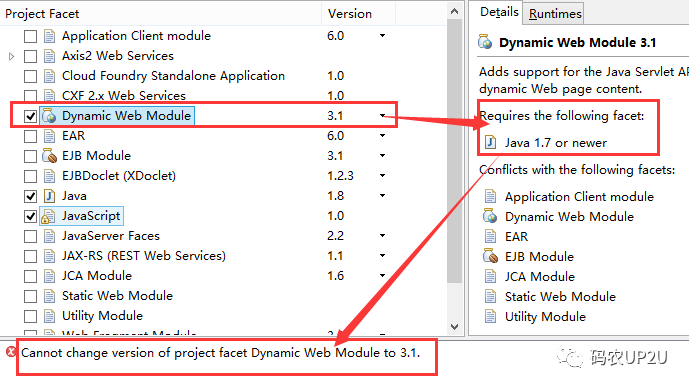Switch to the Runtimes tab
Screen dimensions: 689x387
[555, 14]
